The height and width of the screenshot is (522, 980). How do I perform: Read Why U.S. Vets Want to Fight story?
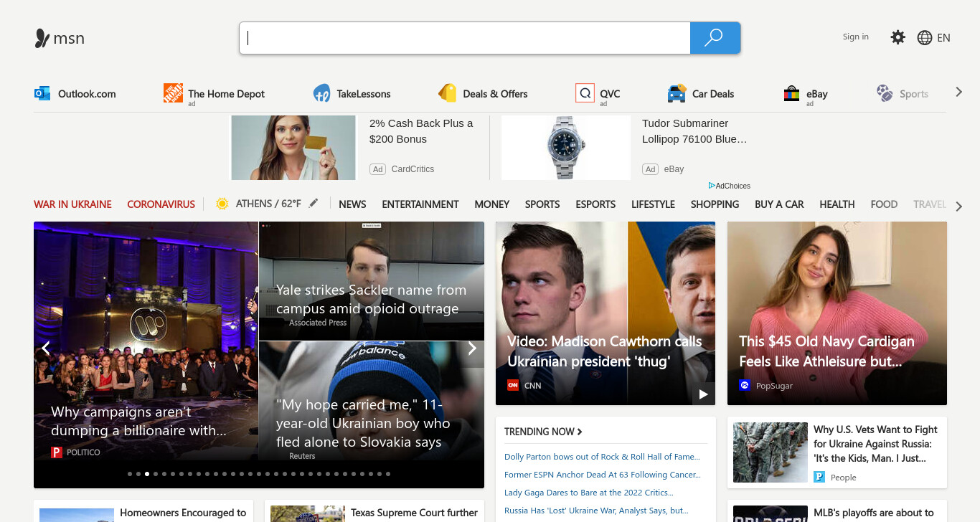875,444
